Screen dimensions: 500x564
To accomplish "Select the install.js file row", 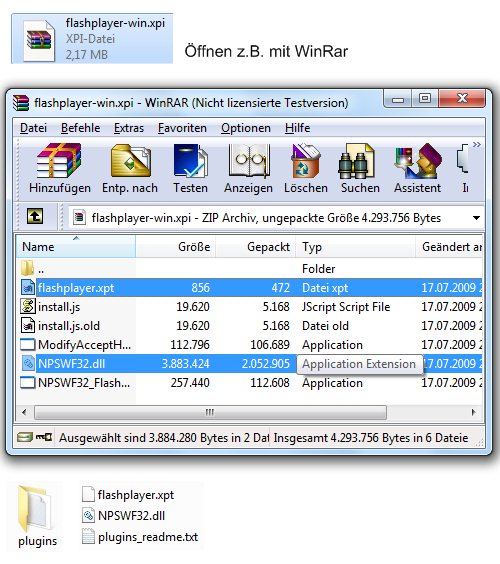I will (x=249, y=307).
